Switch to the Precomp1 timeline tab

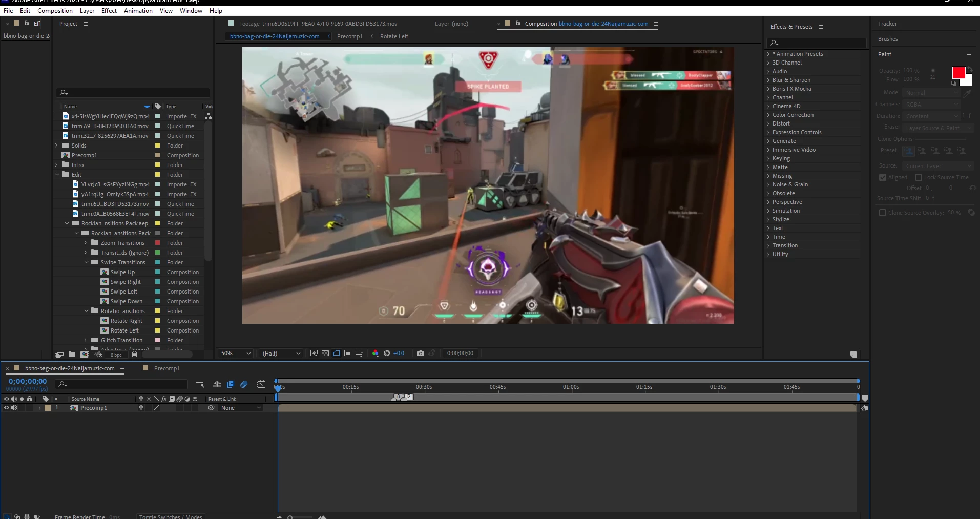(x=166, y=368)
